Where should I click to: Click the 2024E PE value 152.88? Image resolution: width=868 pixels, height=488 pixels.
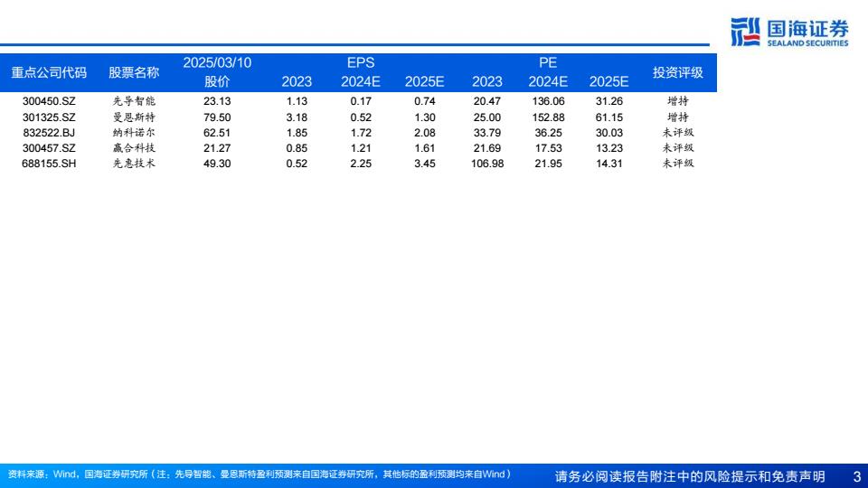[548, 117]
